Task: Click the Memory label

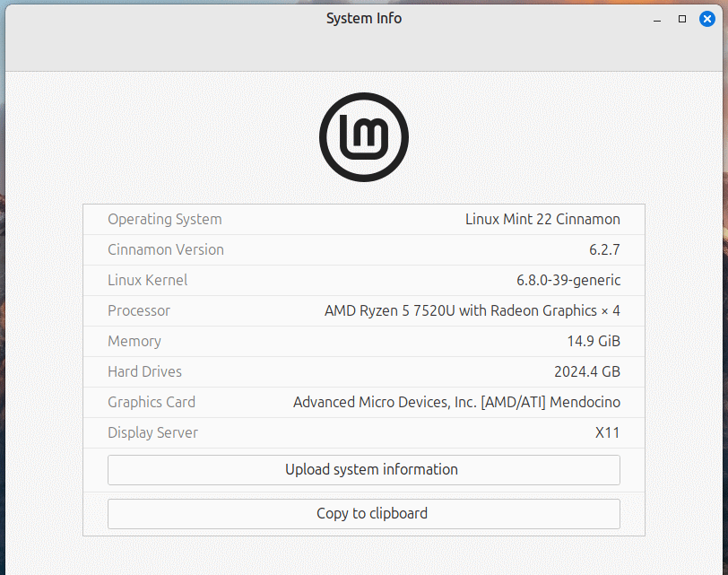Action: (134, 342)
